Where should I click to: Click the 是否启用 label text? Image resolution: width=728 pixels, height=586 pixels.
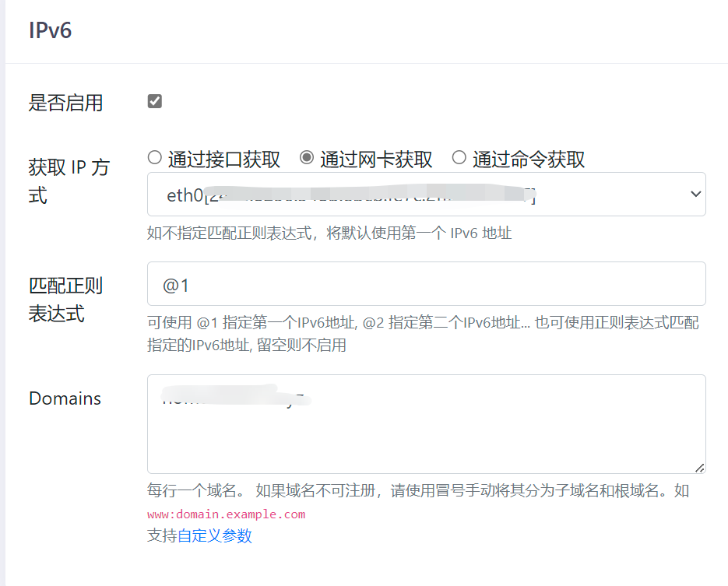coord(66,103)
